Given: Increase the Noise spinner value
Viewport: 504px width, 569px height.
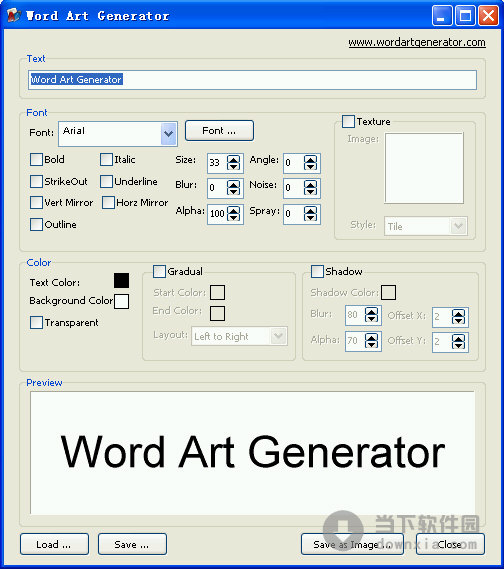Looking at the screenshot, I should (310, 184).
